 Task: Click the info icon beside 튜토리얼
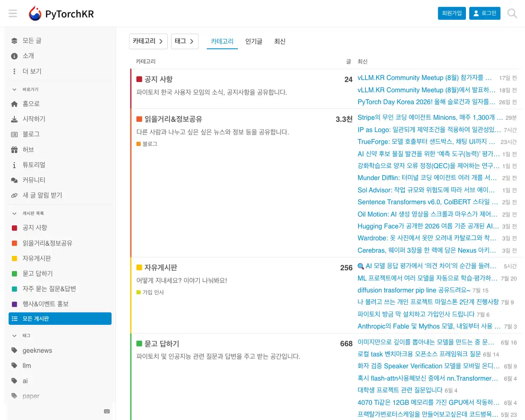pyautogui.click(x=14, y=165)
